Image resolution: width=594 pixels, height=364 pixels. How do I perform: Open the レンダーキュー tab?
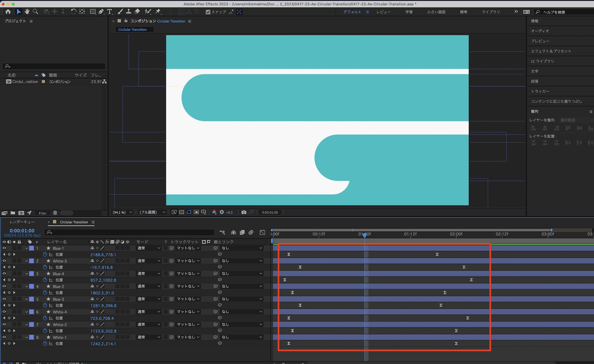[22, 222]
